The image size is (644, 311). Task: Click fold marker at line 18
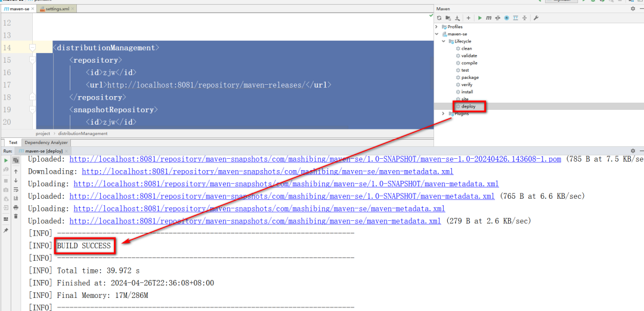32,97
